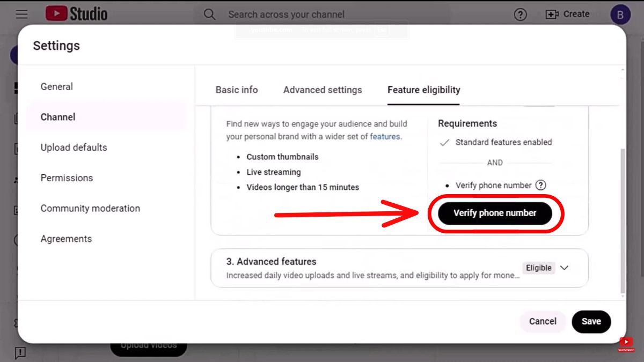The width and height of the screenshot is (644, 362).
Task: Open General settings in sidebar
Action: [x=57, y=86]
